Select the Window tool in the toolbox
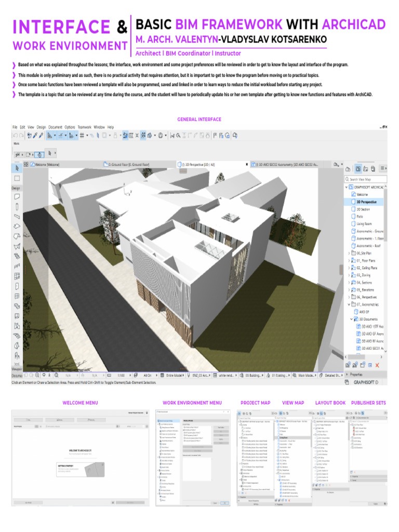The width and height of the screenshot is (399, 532). coord(17,296)
